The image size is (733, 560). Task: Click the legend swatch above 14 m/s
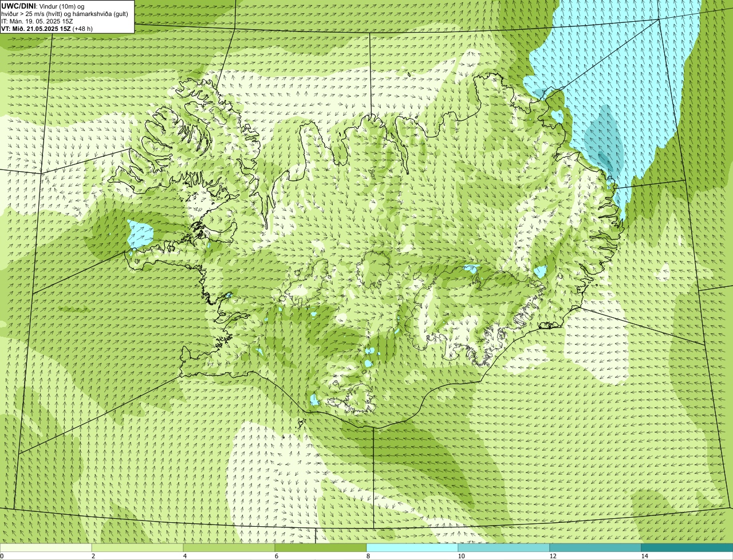687,547
